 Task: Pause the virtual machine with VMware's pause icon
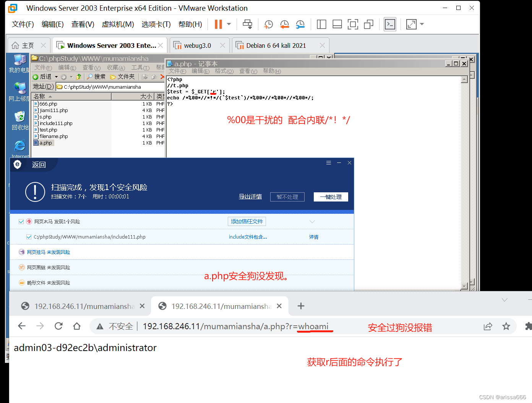coord(218,24)
